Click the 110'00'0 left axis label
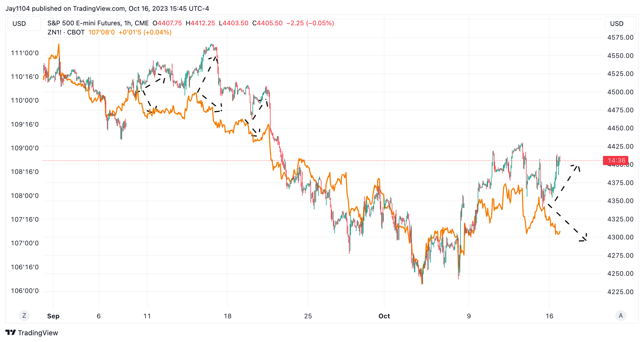 pos(25,100)
